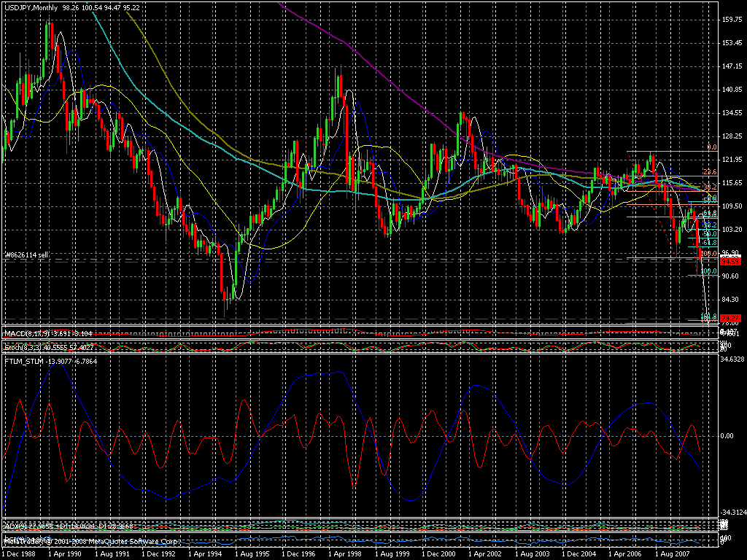
Task: Click the orange 23.6 Fibonacci level label
Action: (710, 172)
